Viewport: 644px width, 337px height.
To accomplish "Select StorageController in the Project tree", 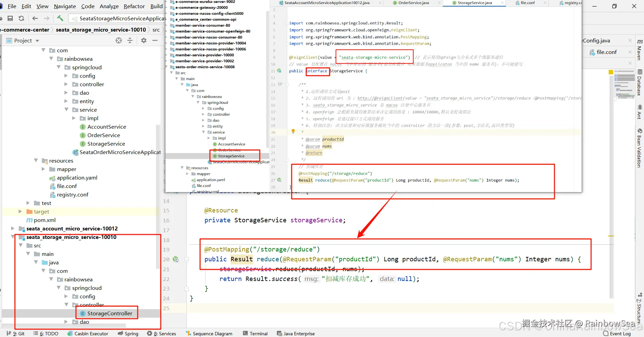I will coord(110,313).
